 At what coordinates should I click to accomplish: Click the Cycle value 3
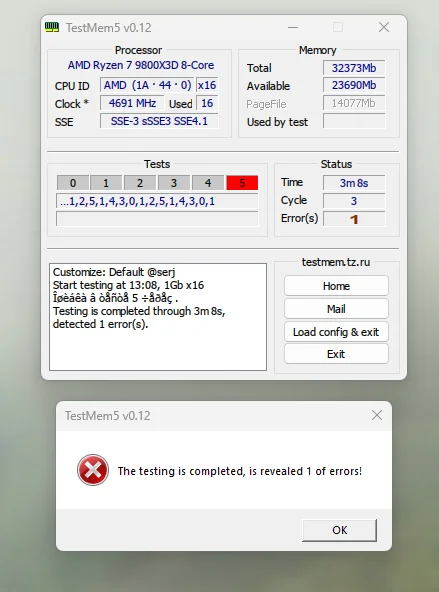354,201
